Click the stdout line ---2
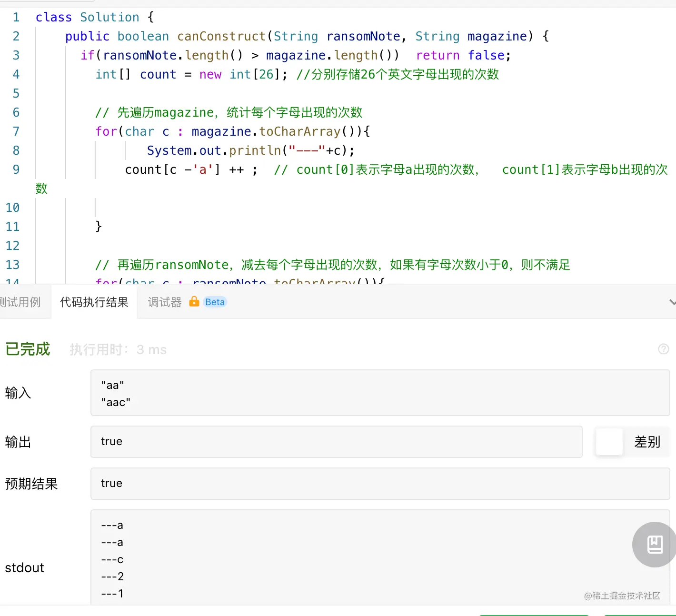Screen dimensions: 676x616 pos(112,576)
